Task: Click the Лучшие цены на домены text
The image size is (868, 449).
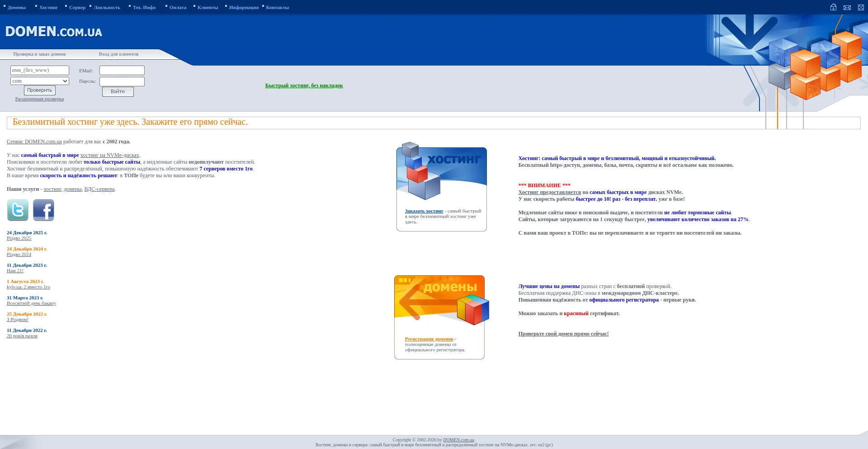Action: 549,286
